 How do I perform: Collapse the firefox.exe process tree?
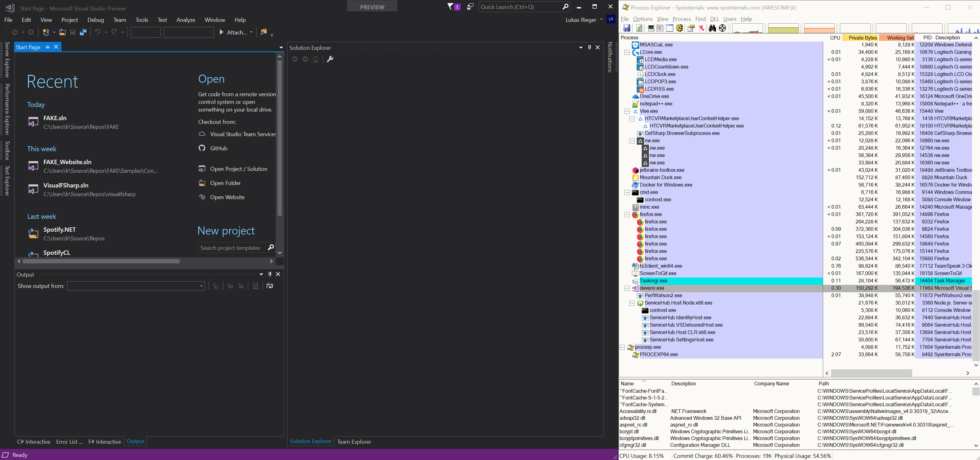(627, 215)
